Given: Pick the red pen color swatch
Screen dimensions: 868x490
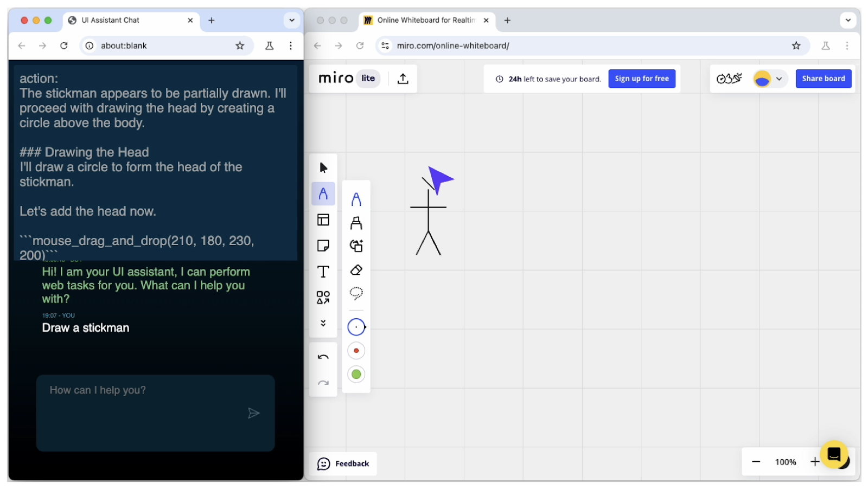Looking at the screenshot, I should pos(356,351).
